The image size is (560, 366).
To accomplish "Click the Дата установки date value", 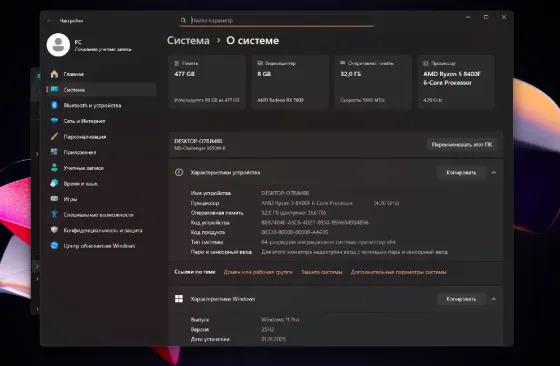I will pos(273,339).
